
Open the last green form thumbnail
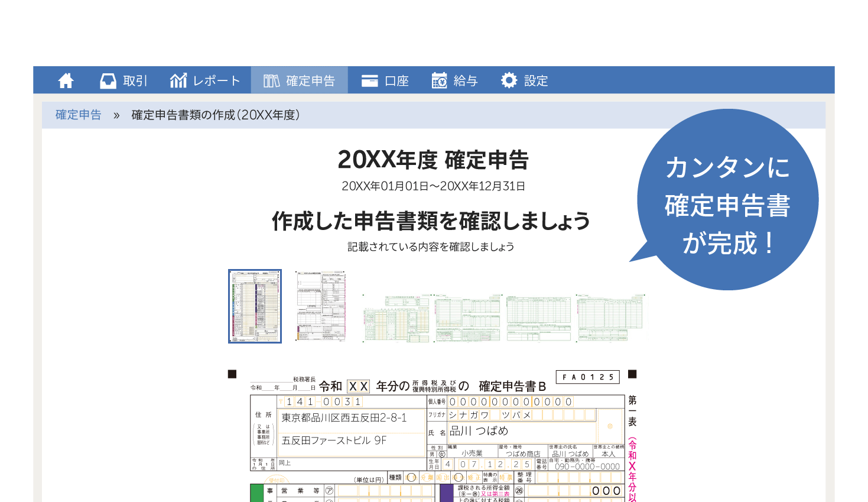[610, 318]
